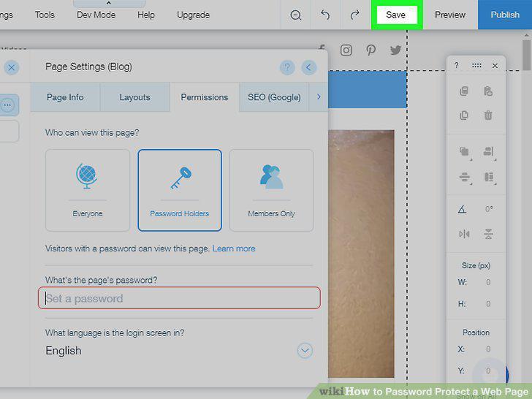
Task: Click the Paste icon in toolbar
Action: click(488, 91)
